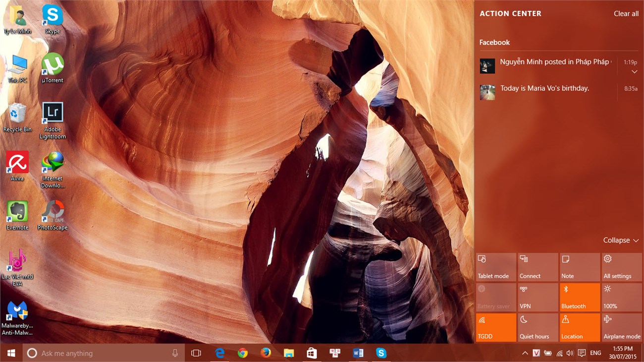This screenshot has width=644, height=362.
Task: Open the ENG input language indicator
Action: 596,353
